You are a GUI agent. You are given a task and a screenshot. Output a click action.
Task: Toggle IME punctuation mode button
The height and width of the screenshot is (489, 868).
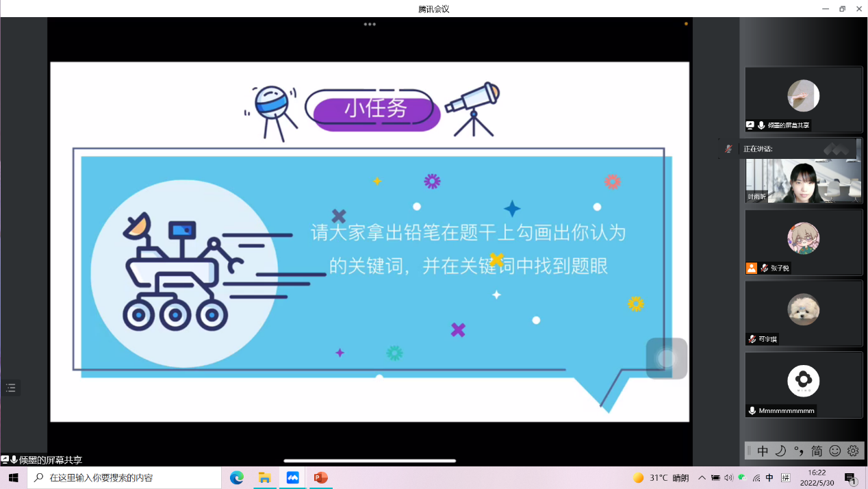pos(798,451)
